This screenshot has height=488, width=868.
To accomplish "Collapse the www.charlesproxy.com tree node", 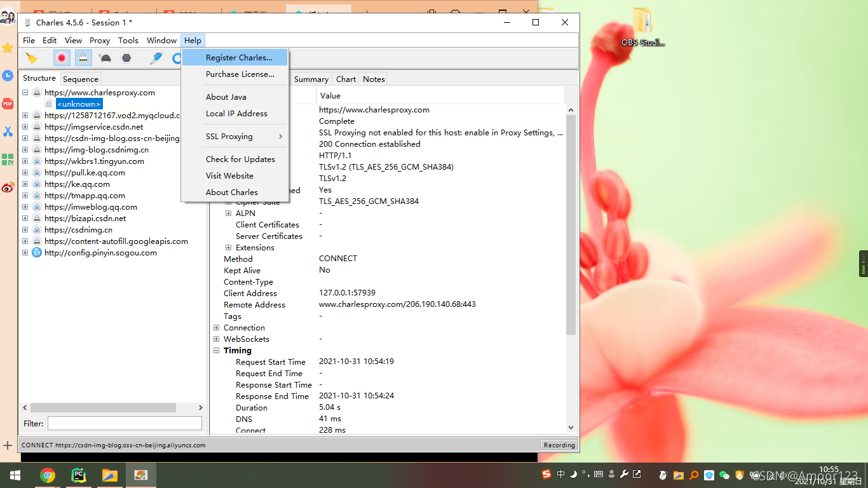I will point(25,92).
